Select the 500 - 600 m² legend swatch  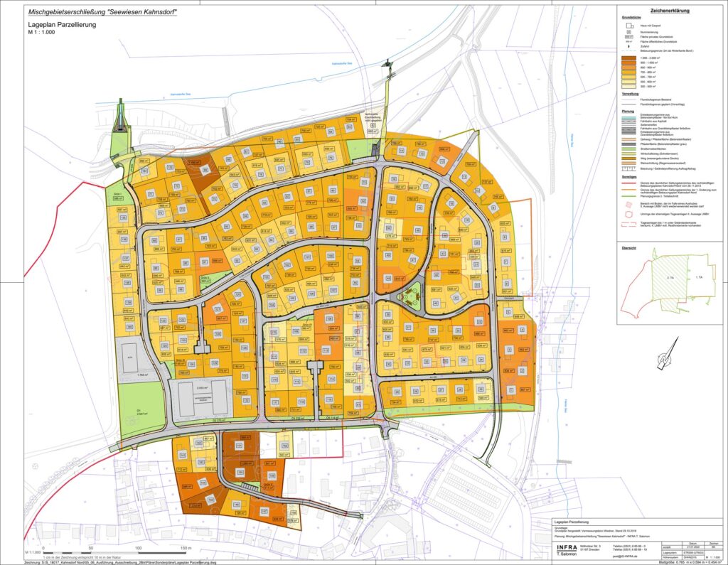point(628,82)
